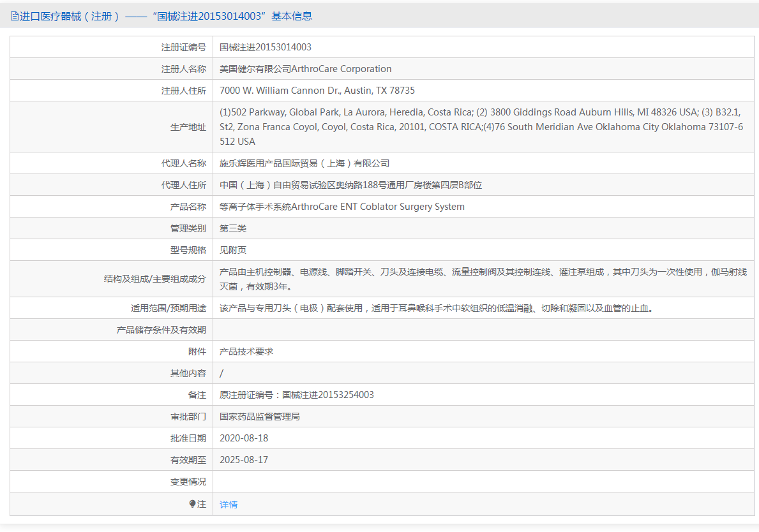Click the 备注 label

197,395
